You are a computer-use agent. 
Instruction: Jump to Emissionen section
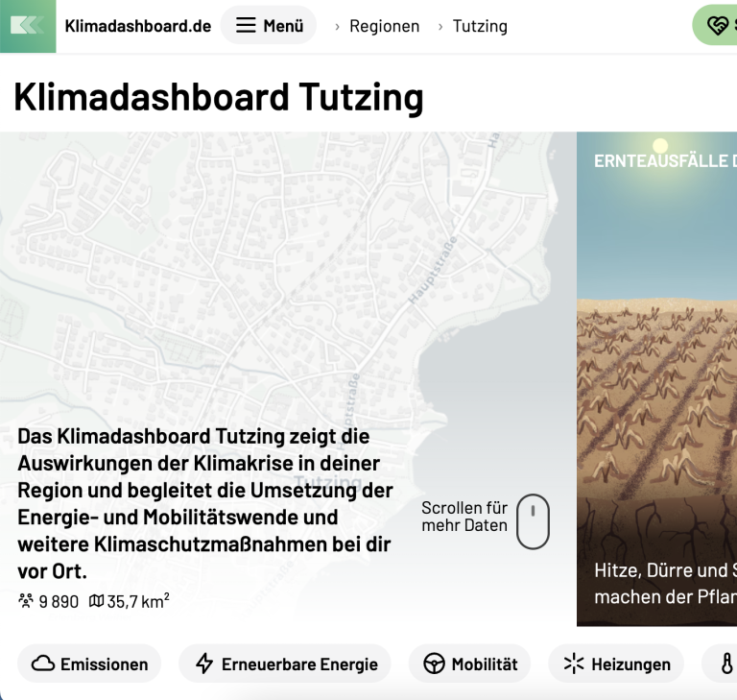click(89, 664)
